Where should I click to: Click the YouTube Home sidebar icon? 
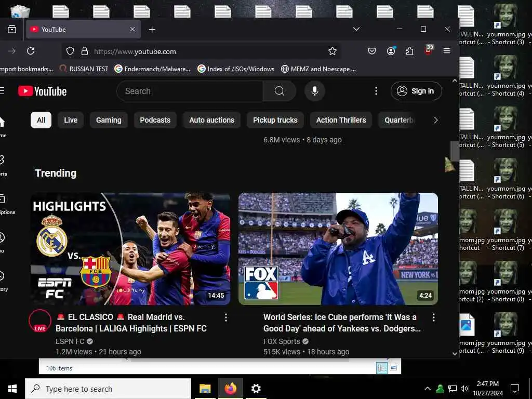pyautogui.click(x=3, y=126)
